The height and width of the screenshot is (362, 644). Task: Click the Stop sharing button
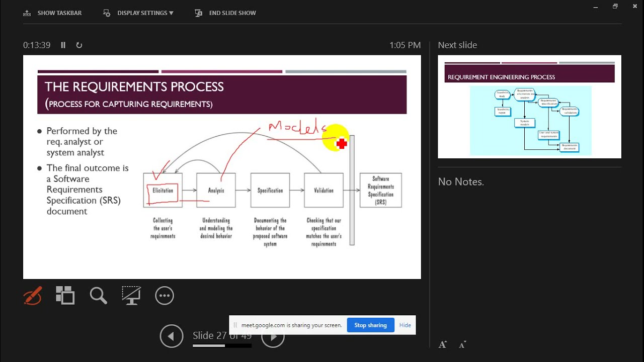pyautogui.click(x=370, y=325)
